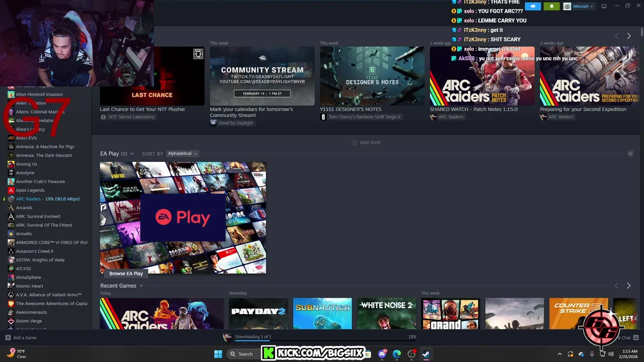Open the Windows Start menu

coord(218,354)
